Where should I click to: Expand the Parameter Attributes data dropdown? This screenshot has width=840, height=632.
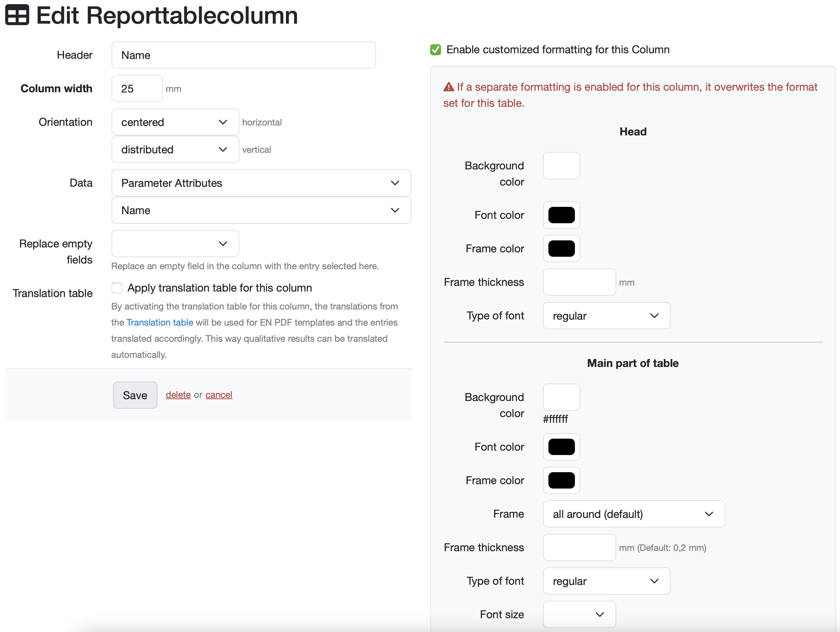[x=261, y=183]
